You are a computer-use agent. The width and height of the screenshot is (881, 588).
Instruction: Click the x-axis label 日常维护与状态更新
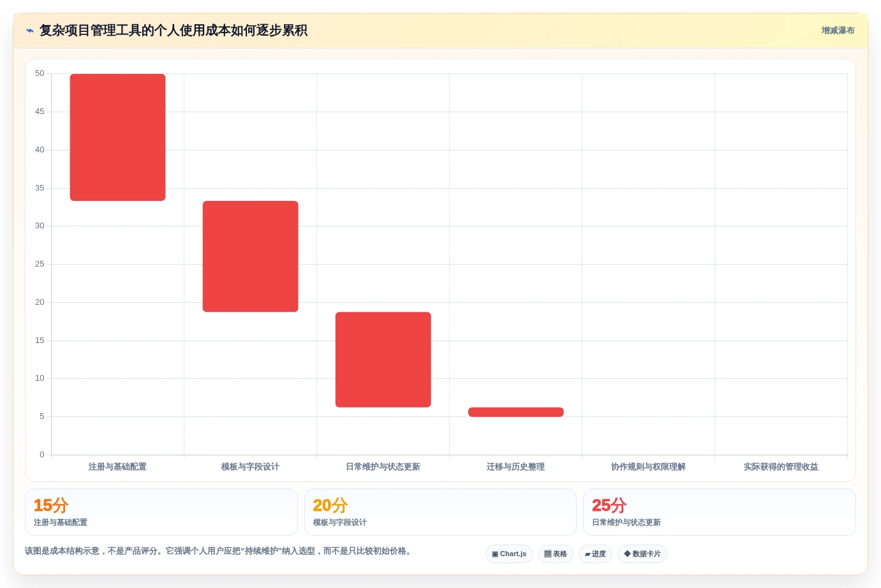coord(383,467)
